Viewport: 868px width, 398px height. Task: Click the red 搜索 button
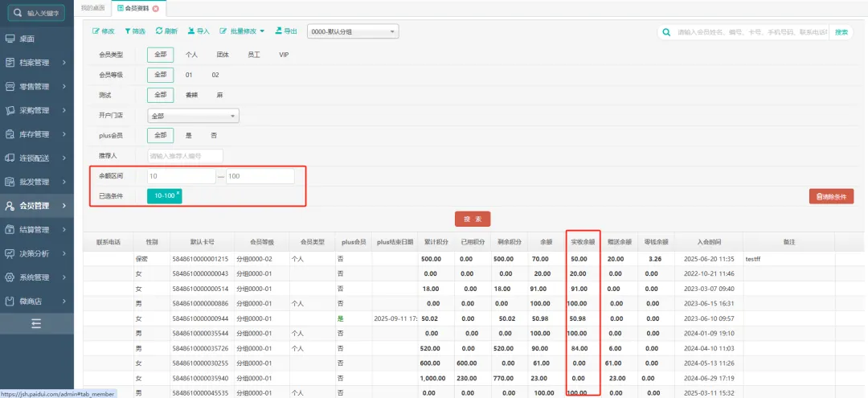(473, 219)
